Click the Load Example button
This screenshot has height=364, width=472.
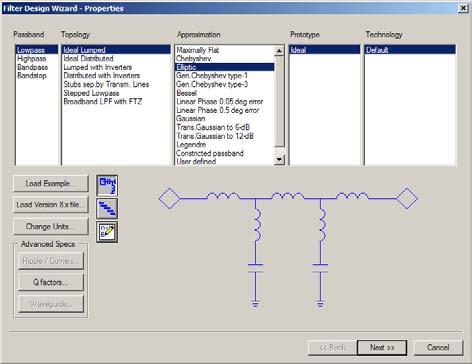click(51, 184)
